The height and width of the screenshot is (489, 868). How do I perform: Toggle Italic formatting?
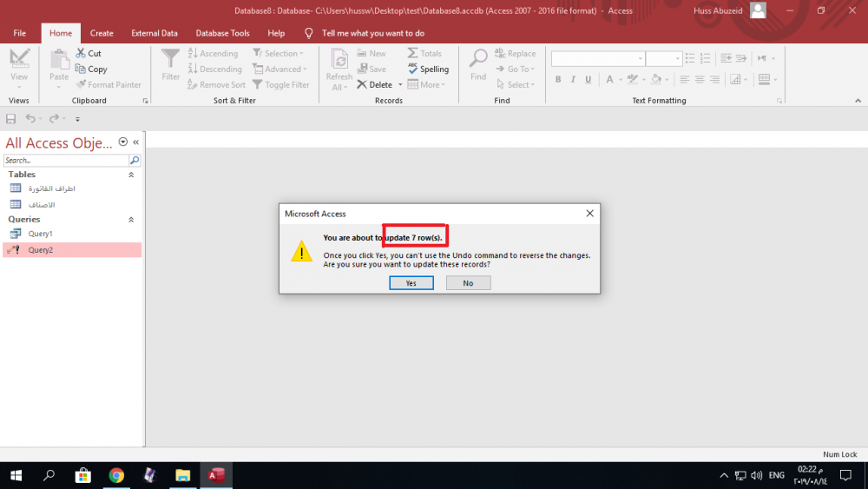573,79
